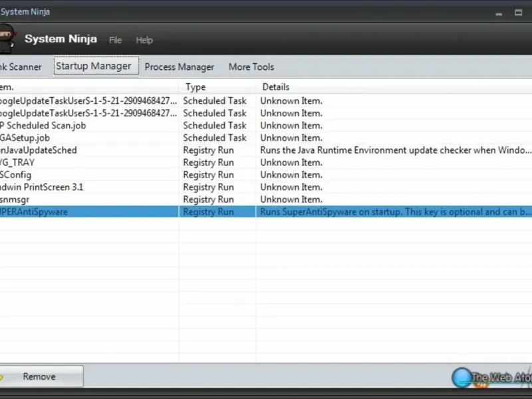The width and height of the screenshot is (532, 399).
Task: Click 'Registry Run' in the msnmsgr row
Action: coord(208,199)
